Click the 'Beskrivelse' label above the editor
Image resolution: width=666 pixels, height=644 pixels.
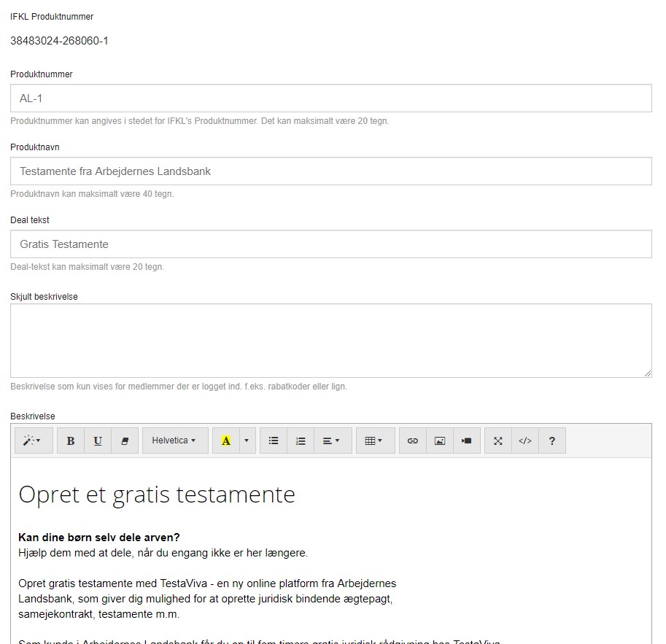click(33, 416)
